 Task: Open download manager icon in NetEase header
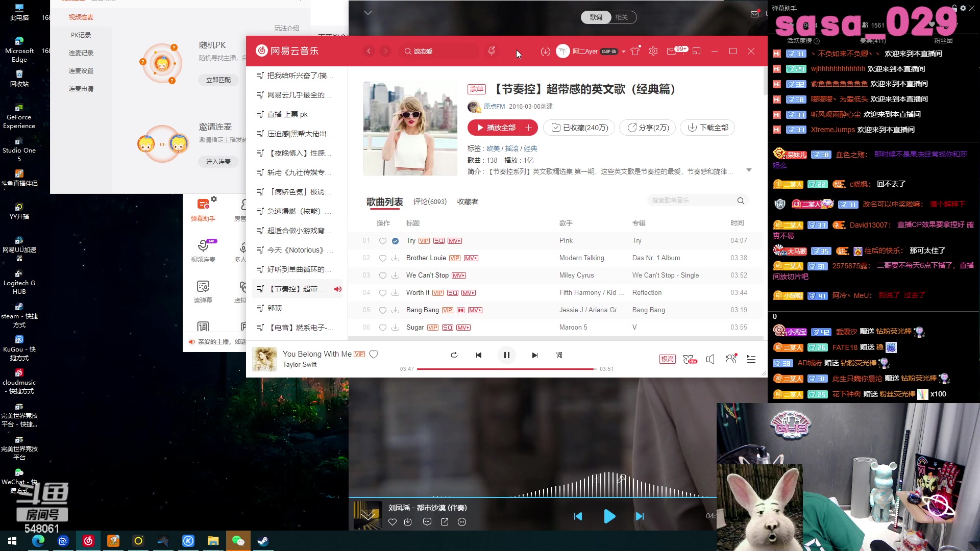(x=546, y=52)
